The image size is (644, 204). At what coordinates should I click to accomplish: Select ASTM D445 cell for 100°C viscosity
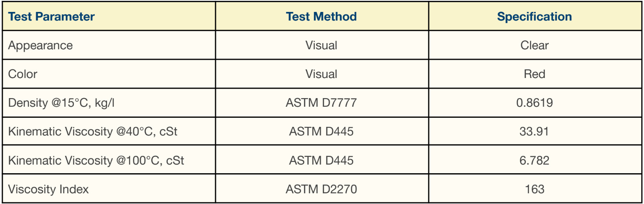click(x=321, y=160)
